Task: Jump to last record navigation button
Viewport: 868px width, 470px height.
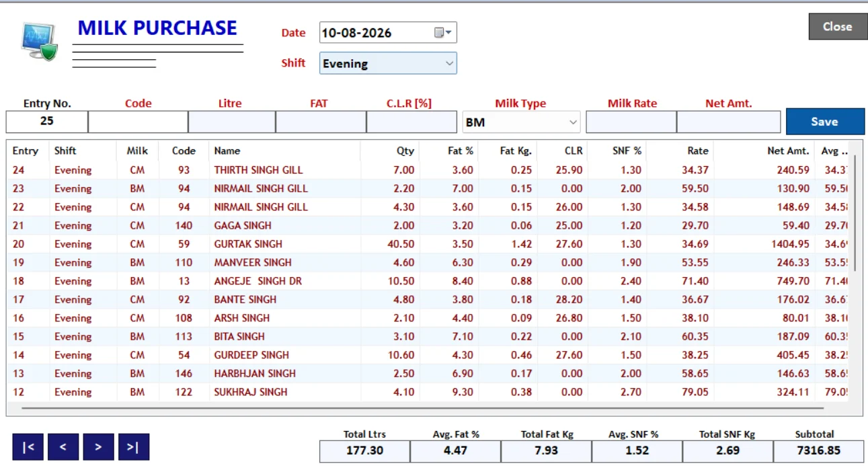Action: point(133,447)
